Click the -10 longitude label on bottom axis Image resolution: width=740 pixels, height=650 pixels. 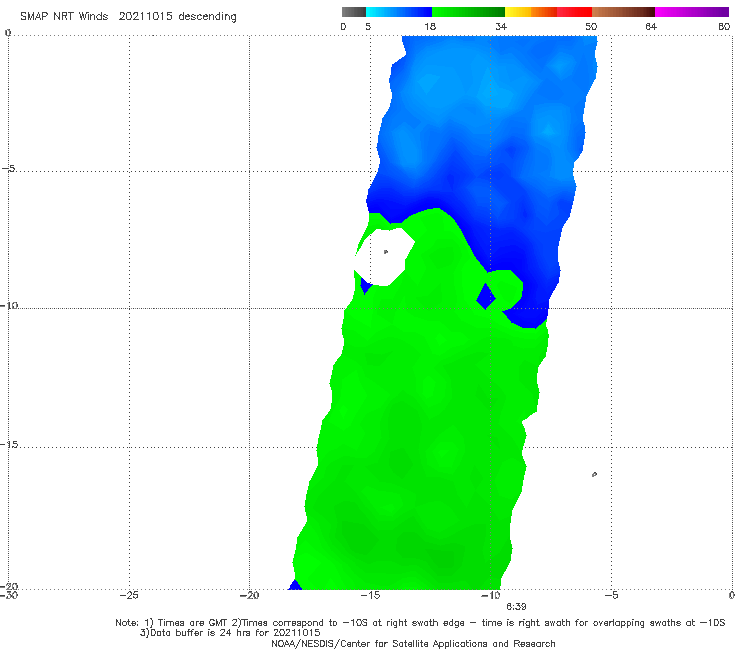coord(490,595)
